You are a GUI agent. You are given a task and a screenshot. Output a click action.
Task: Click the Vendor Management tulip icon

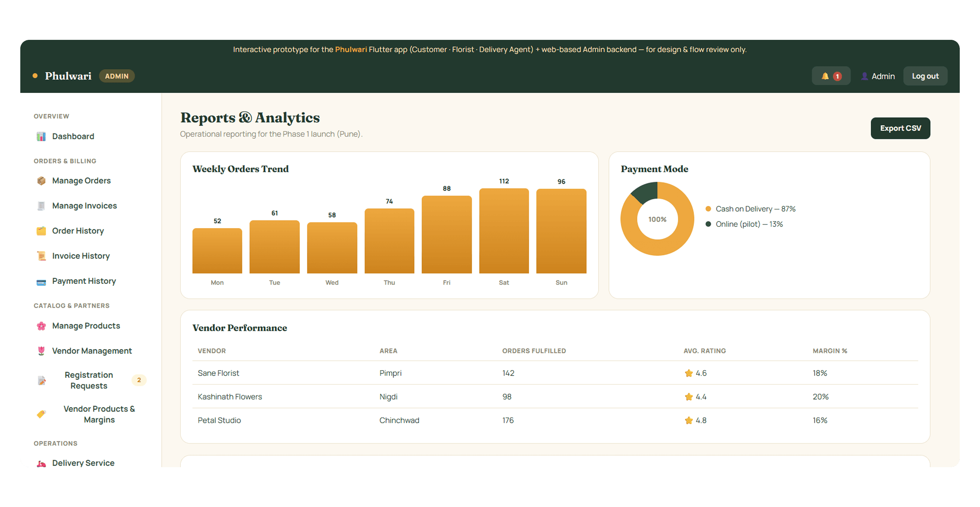41,351
